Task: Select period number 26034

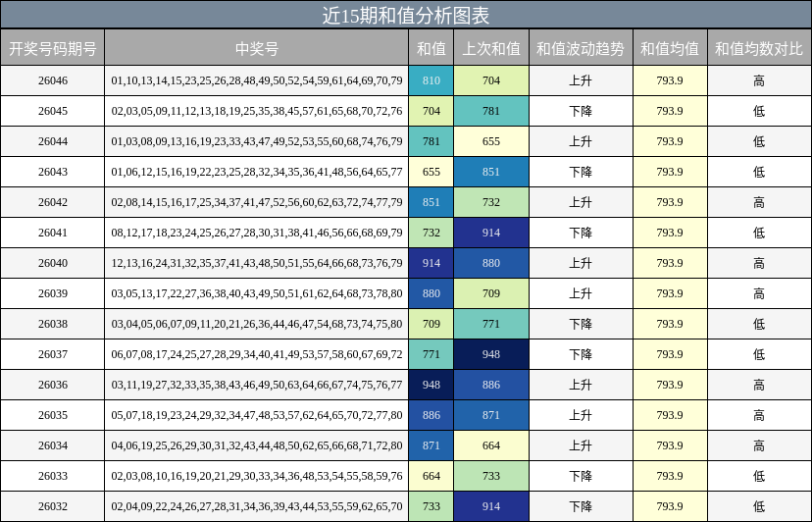Action: click(x=53, y=445)
